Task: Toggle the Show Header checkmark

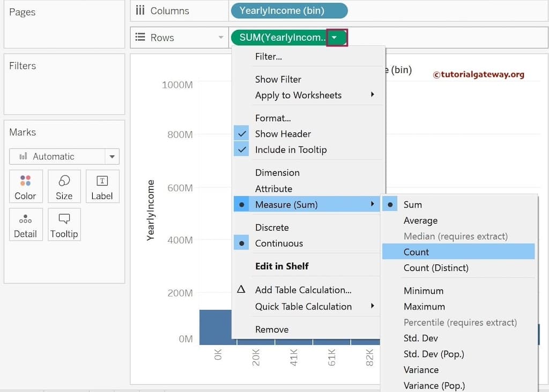Action: 242,134
